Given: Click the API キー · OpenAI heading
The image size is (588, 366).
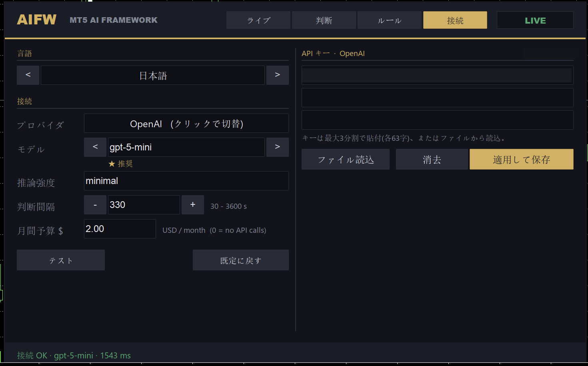Looking at the screenshot, I should coord(333,54).
